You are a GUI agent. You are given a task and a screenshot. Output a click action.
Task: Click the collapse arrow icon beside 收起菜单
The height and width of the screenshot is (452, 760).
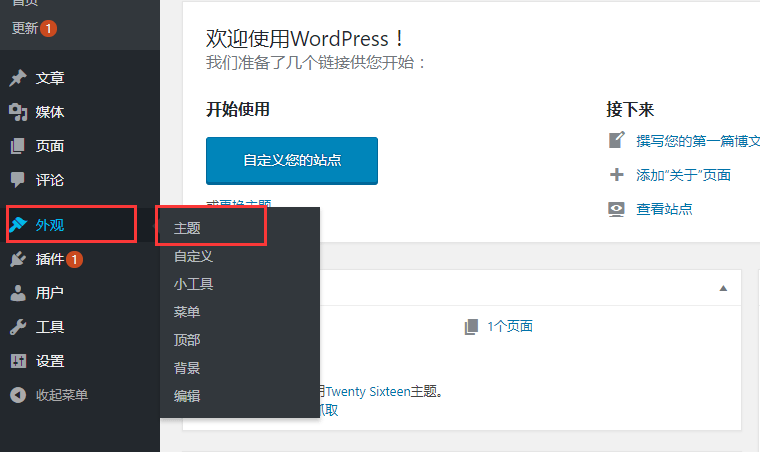(x=18, y=395)
